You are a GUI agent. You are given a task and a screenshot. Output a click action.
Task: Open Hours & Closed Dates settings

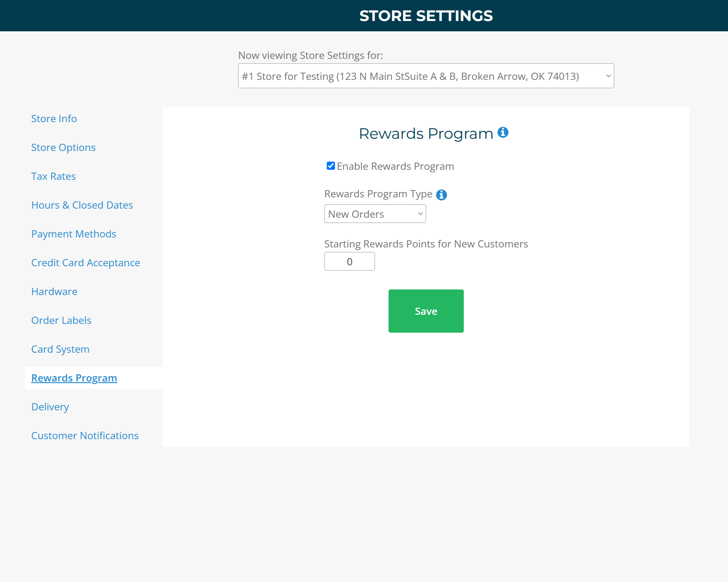82,205
